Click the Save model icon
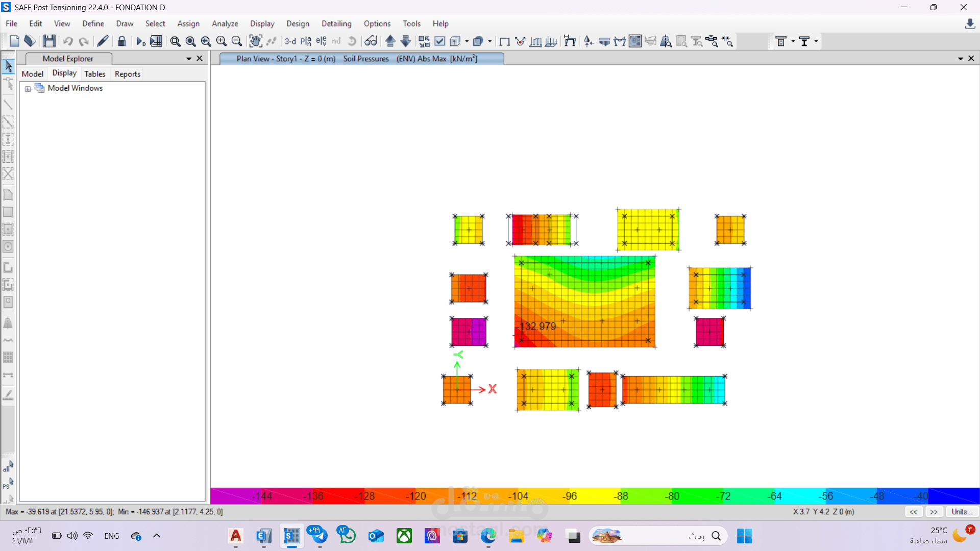 click(x=49, y=41)
